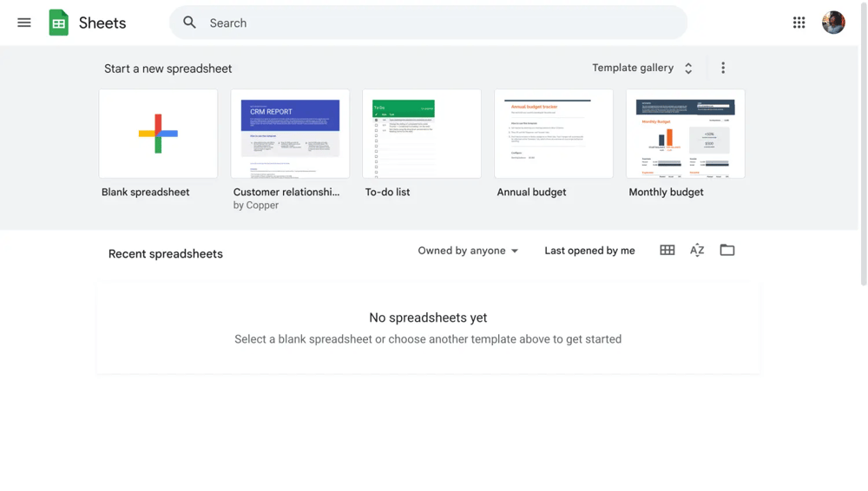Image resolution: width=868 pixels, height=491 pixels.
Task: Open the file picker folder icon
Action: click(727, 251)
